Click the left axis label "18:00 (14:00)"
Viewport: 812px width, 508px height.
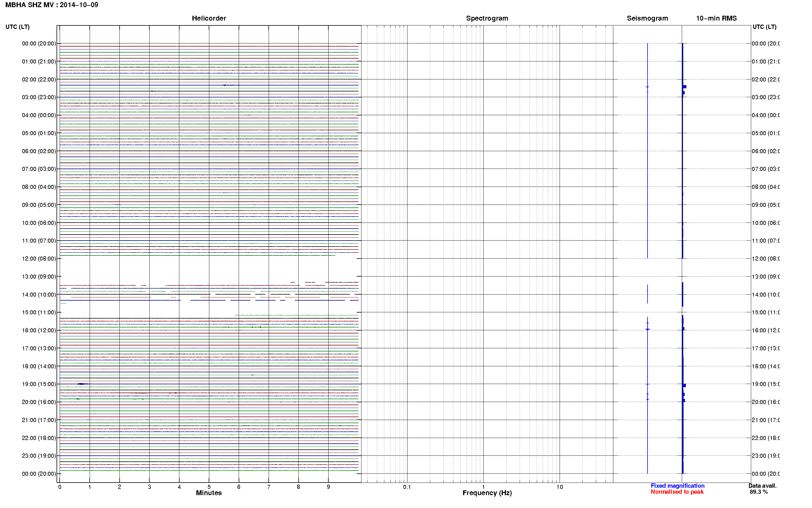pyautogui.click(x=39, y=366)
